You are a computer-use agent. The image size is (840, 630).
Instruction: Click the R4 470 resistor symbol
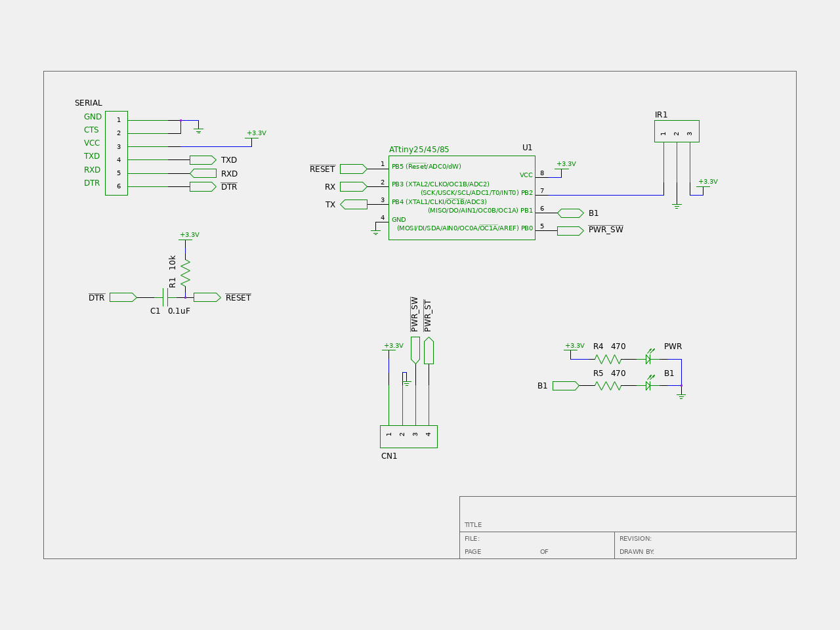click(x=608, y=359)
